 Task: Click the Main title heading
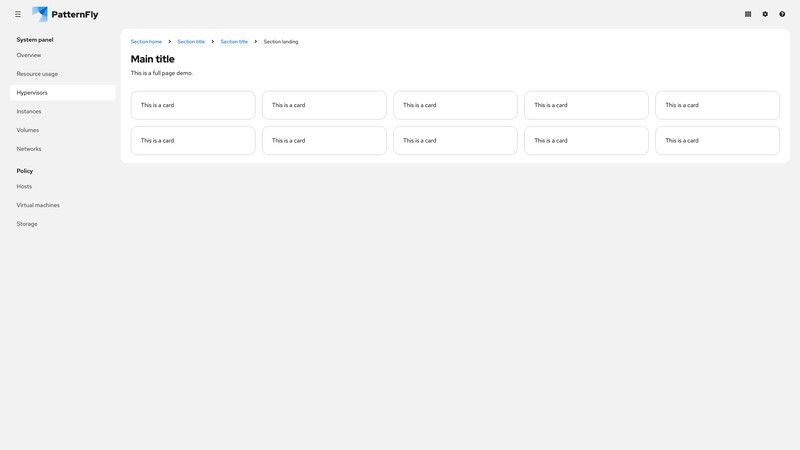pyautogui.click(x=153, y=59)
